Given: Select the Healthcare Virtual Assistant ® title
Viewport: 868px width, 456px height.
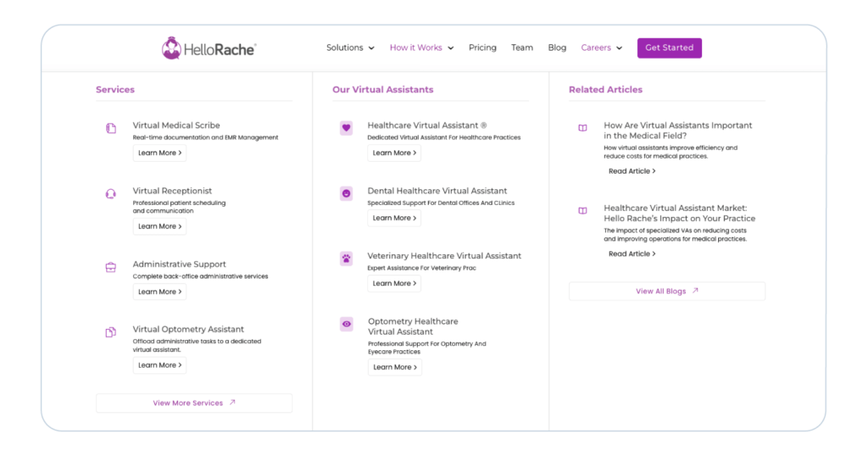Looking at the screenshot, I should click(427, 125).
